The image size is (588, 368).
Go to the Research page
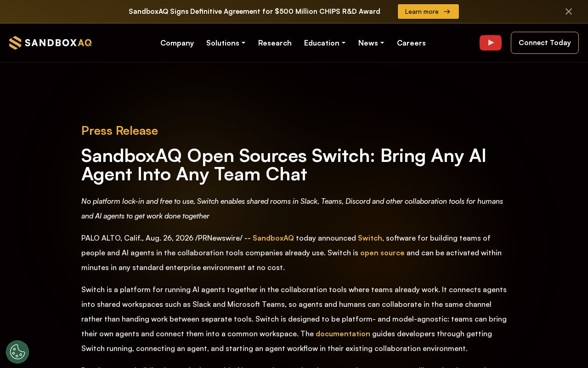(275, 43)
